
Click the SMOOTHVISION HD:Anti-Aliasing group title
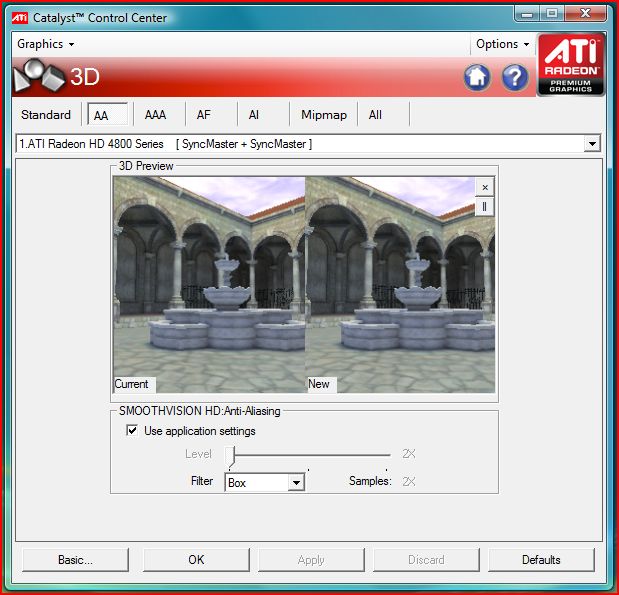pos(200,411)
